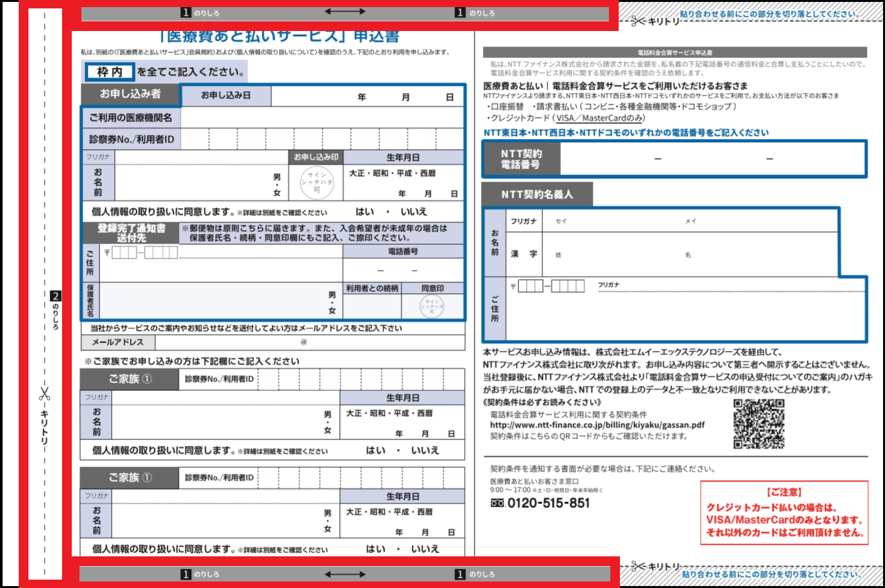
Task: Choose 女 in the applicant お名前 row
Action: [x=277, y=193]
